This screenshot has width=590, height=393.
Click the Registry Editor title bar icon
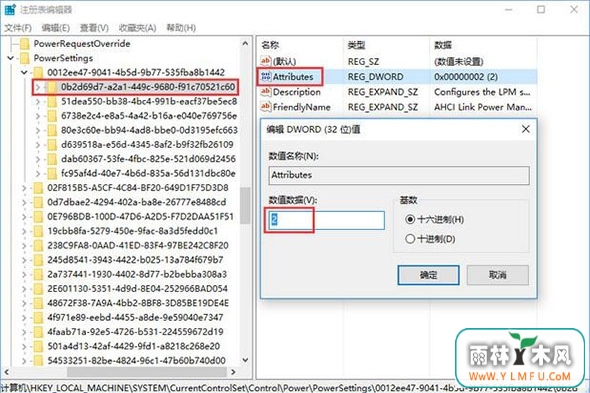pos(10,10)
